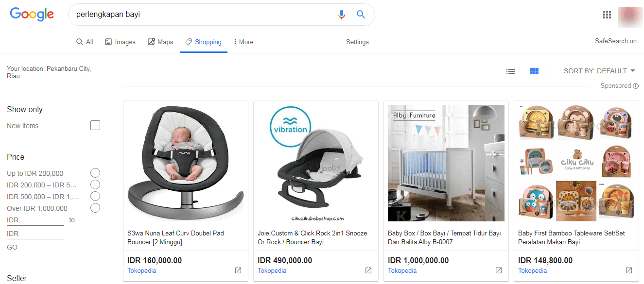644x284 pixels.
Task: Click the Sponsored info icon
Action: point(636,86)
